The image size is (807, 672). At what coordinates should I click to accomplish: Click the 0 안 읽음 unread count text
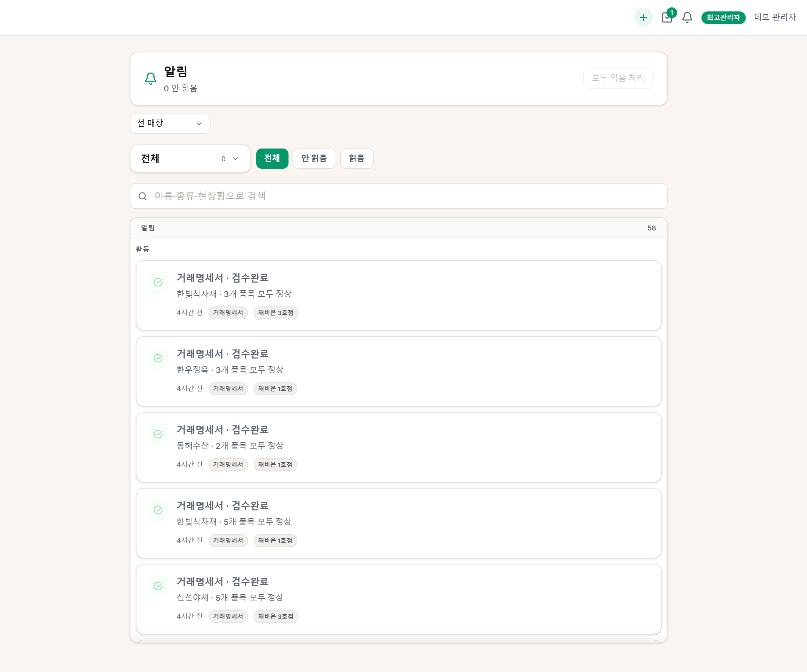(180, 88)
